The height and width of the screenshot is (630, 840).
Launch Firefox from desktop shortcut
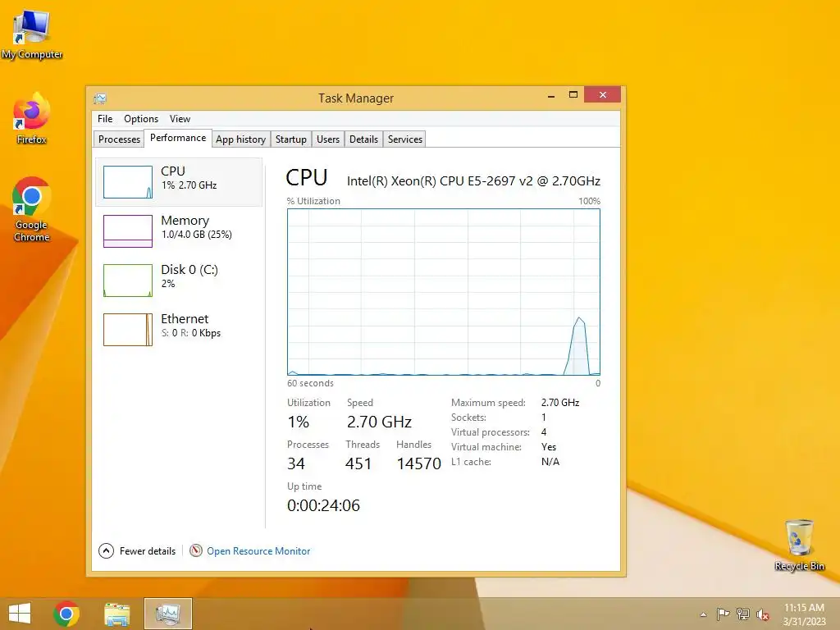tap(32, 119)
